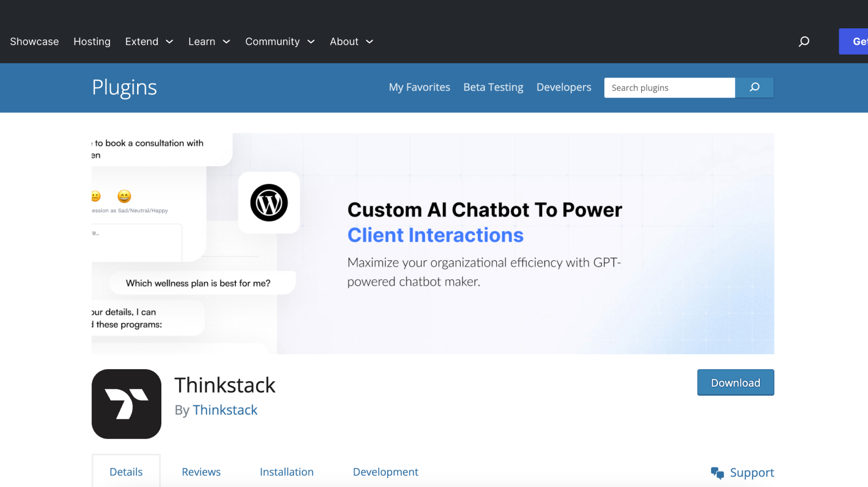This screenshot has width=868, height=487.
Task: Open My Favorites link
Action: coord(420,87)
